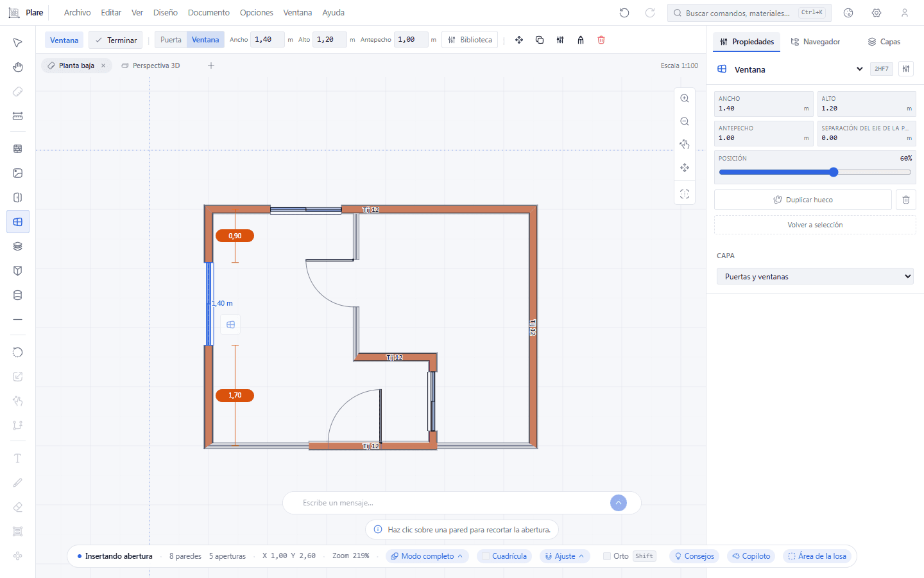The image size is (924, 578).
Task: Zoom in on the canvas
Action: pos(685,98)
